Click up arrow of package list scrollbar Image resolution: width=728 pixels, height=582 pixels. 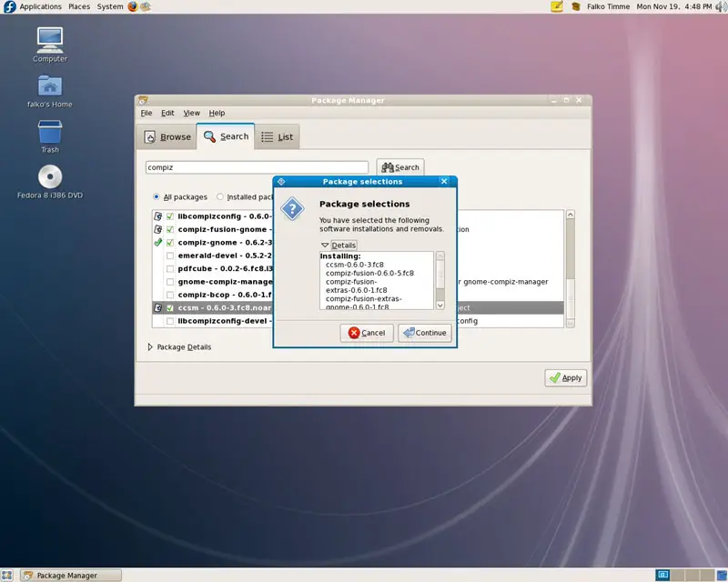click(571, 215)
